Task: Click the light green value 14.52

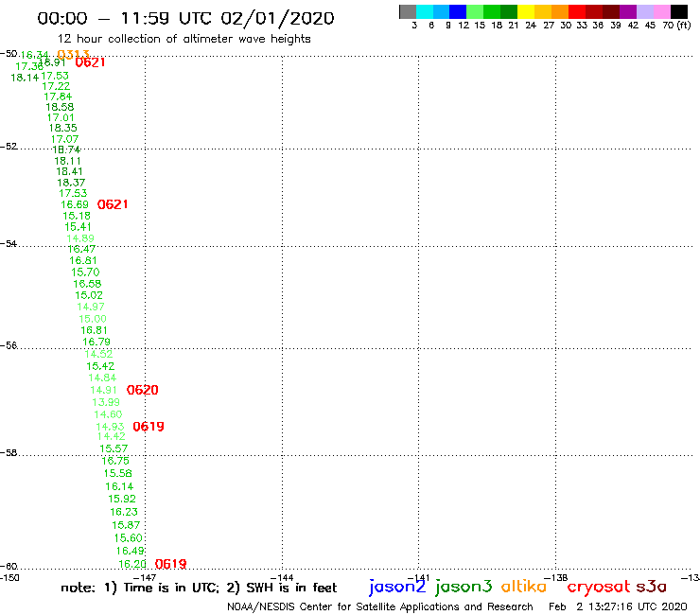Action: pyautogui.click(x=98, y=354)
